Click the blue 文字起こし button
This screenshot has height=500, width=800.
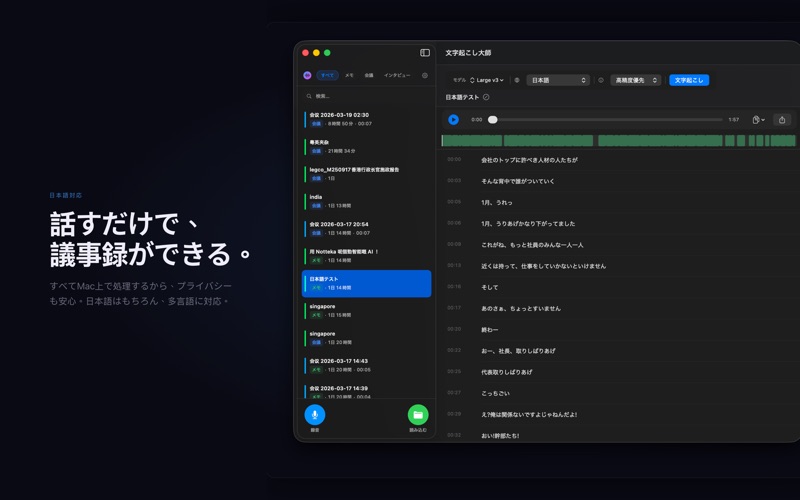click(x=689, y=80)
